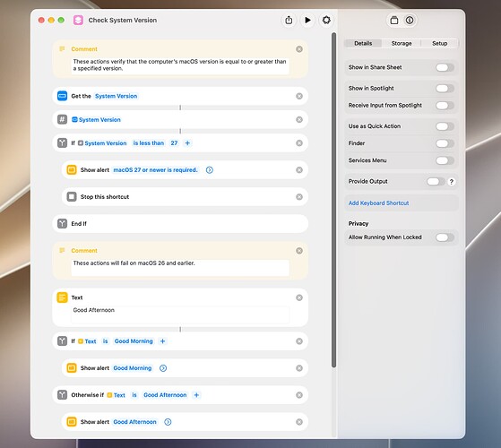501x448 pixels.
Task: Click the Stop this shortcut square icon
Action: coord(72,197)
